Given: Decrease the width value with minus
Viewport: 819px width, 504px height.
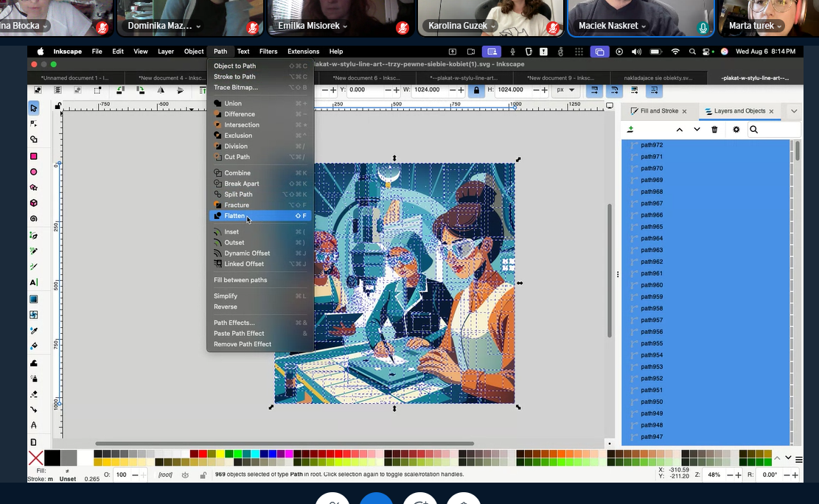Looking at the screenshot, I should 453,90.
